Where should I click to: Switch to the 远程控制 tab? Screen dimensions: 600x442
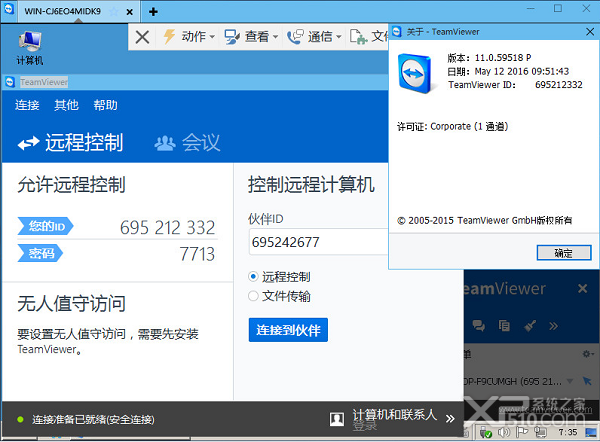[70, 143]
